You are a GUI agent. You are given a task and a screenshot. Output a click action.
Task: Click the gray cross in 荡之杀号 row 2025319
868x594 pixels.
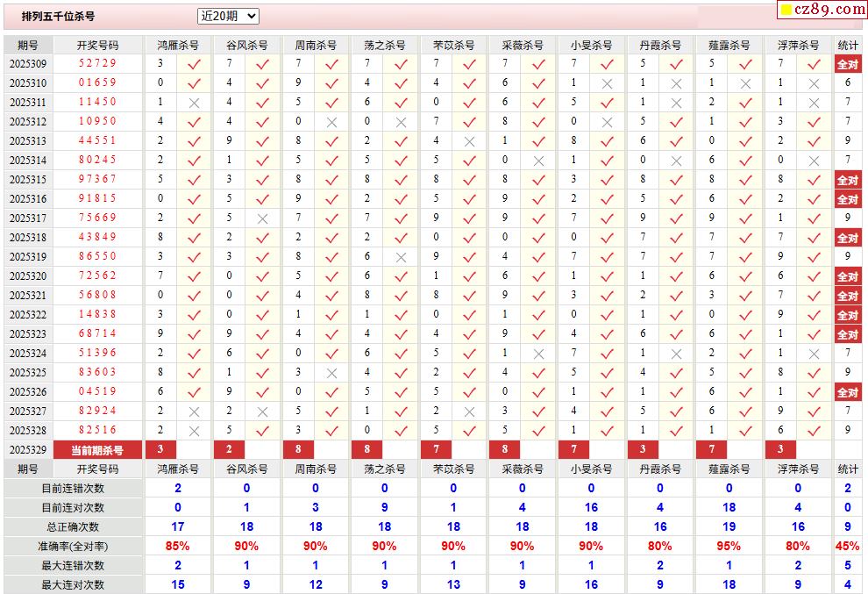[401, 257]
